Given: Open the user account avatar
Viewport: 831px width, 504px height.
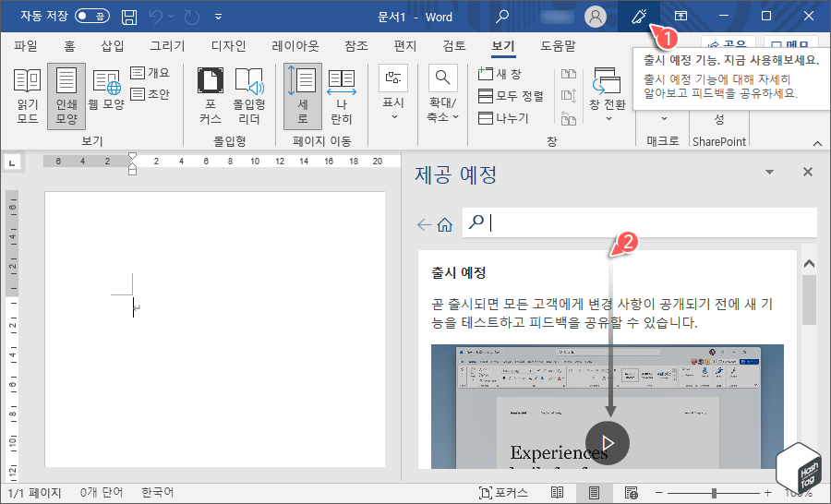Looking at the screenshot, I should point(596,17).
